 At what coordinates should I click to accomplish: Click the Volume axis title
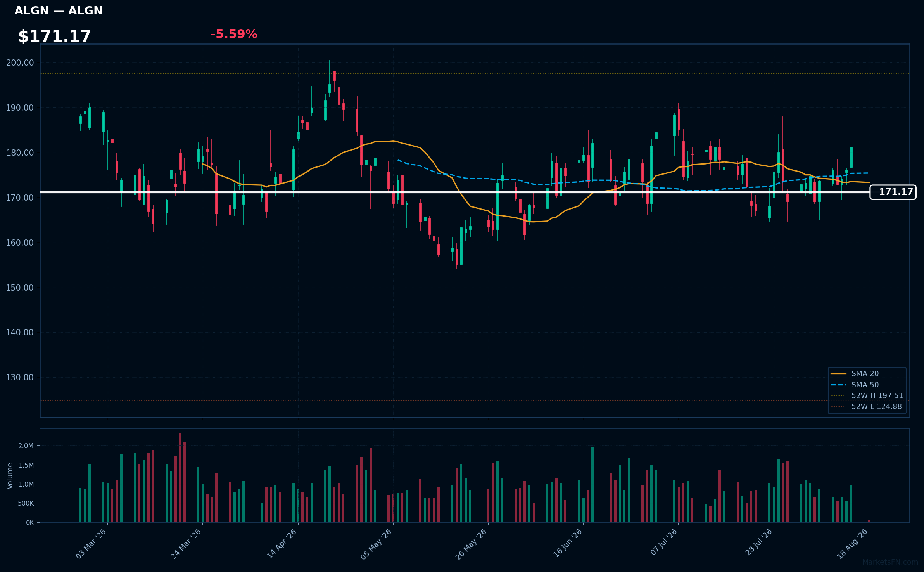10,476
